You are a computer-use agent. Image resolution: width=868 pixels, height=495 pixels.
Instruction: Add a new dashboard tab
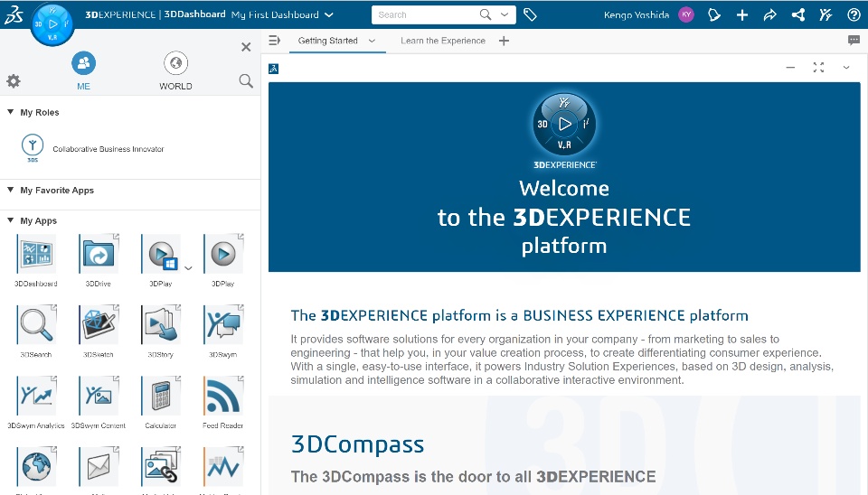click(504, 41)
